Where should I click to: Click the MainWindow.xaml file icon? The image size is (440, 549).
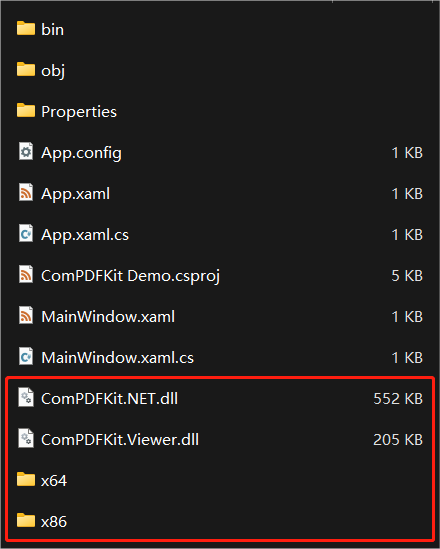(26, 315)
